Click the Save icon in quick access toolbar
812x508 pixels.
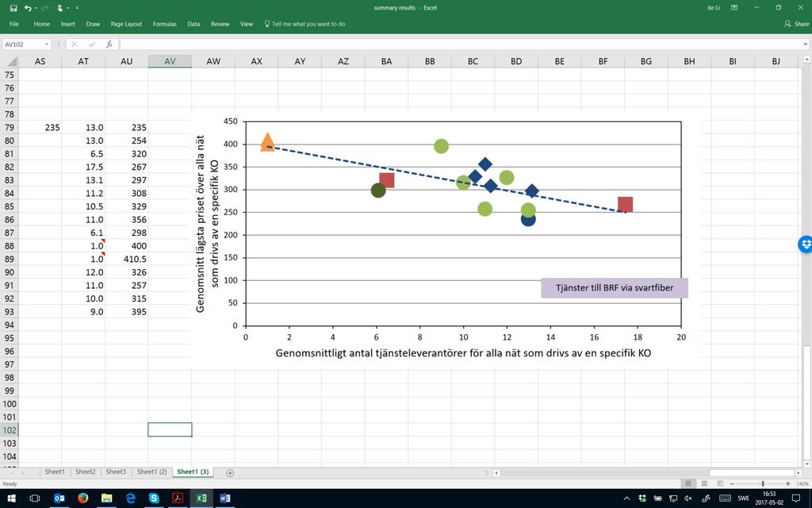coord(13,8)
